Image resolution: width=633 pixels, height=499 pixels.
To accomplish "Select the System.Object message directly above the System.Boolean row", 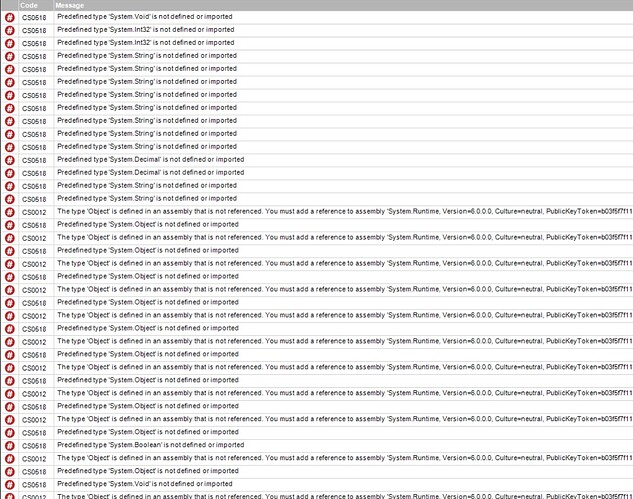I will click(x=148, y=432).
